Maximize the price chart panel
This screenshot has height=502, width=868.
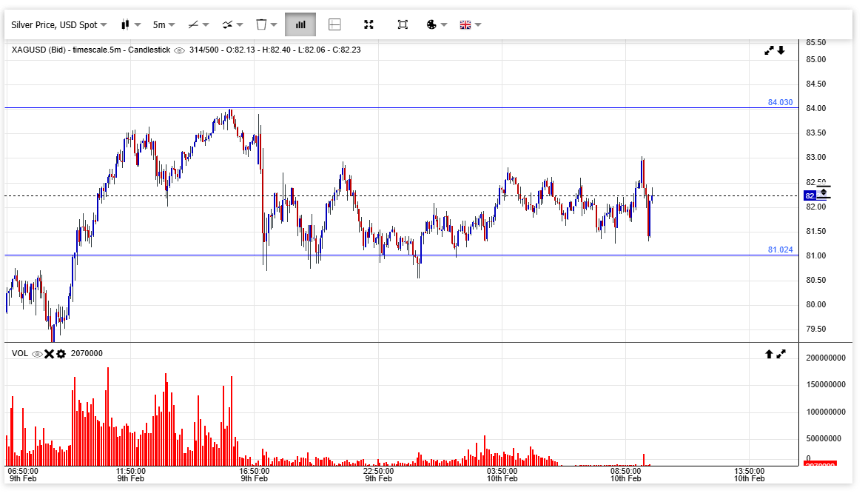pos(769,50)
